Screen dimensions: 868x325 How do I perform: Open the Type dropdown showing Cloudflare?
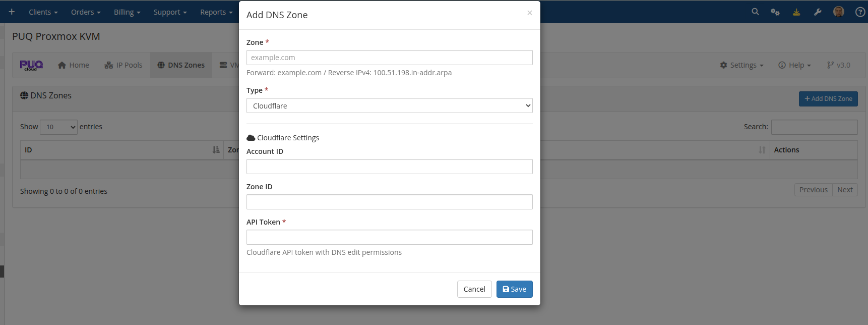coord(389,105)
